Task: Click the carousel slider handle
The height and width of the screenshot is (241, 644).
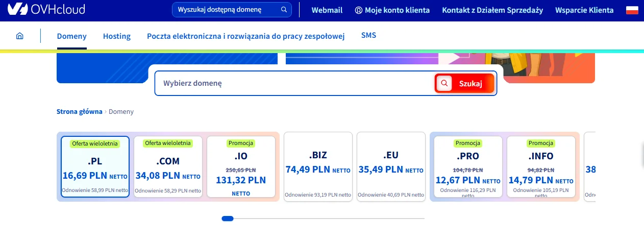Action: click(x=228, y=219)
